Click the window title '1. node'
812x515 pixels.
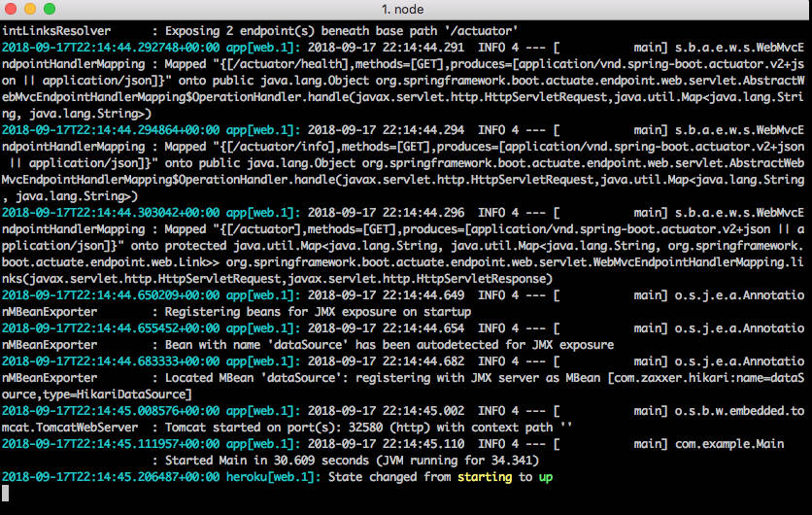pos(402,10)
